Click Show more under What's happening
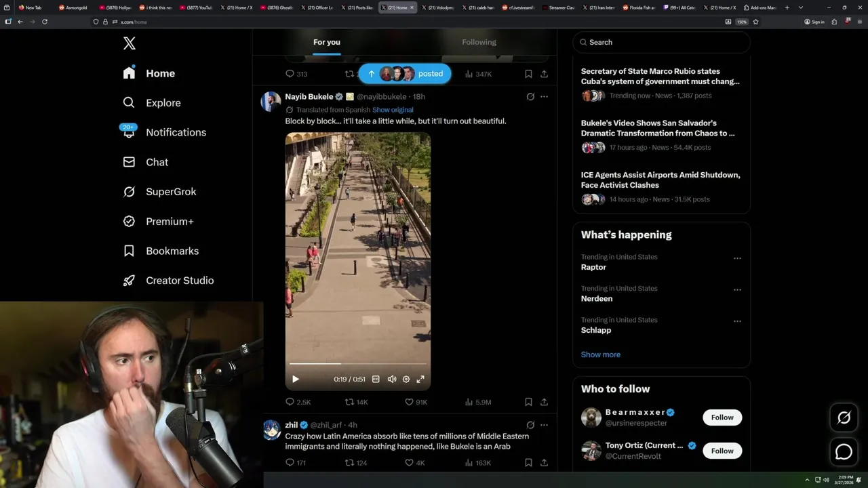The width and height of the screenshot is (868, 488). 601,354
